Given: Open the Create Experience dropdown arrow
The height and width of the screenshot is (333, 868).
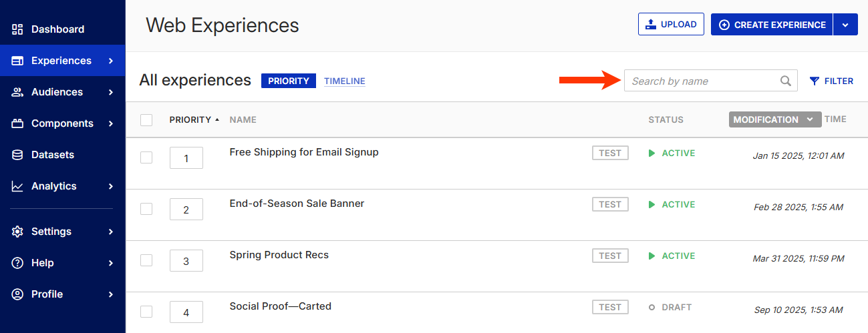Looking at the screenshot, I should [x=845, y=25].
